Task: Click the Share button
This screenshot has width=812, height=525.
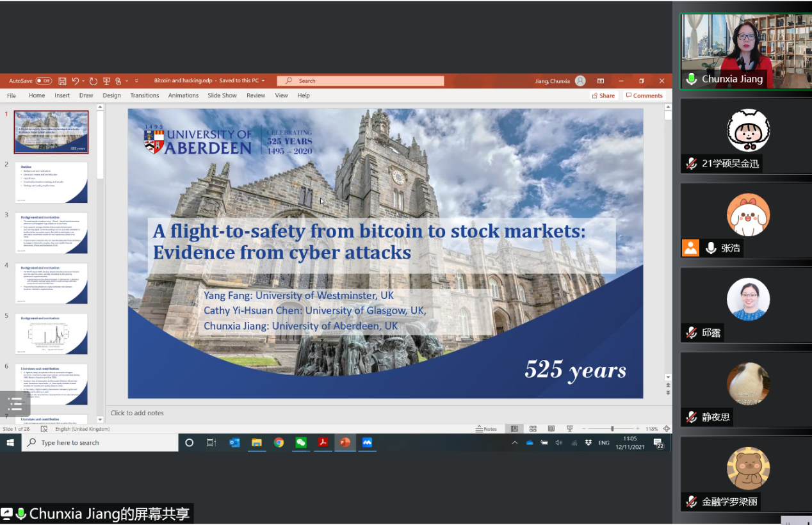Action: [603, 95]
